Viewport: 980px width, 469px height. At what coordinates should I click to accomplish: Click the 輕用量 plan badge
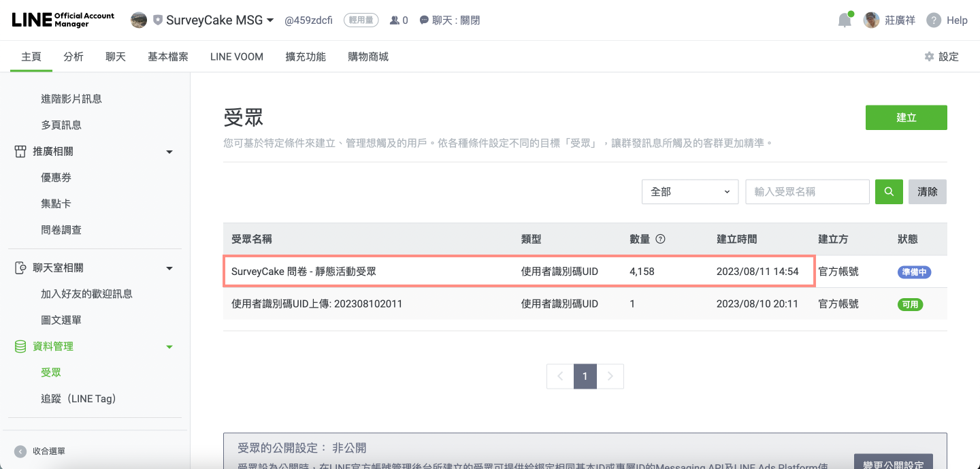tap(361, 20)
